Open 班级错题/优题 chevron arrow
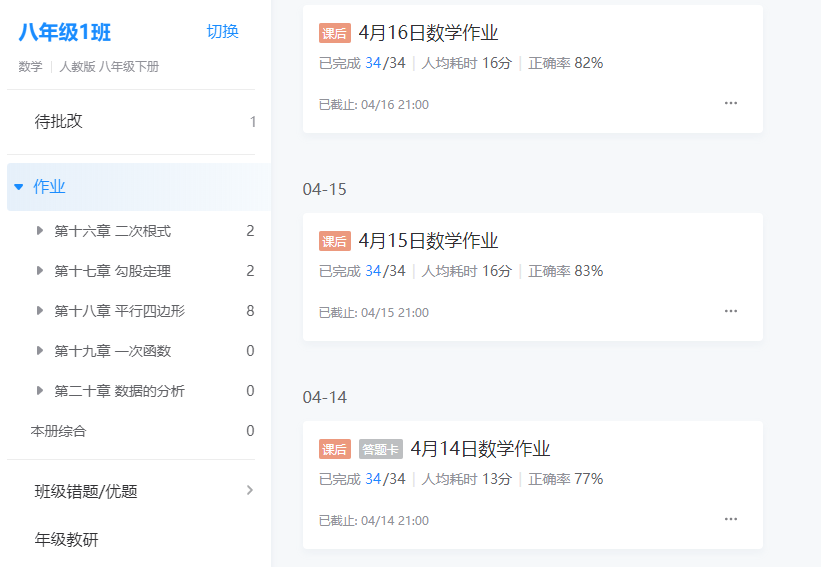Viewport: 821px width, 567px height. tap(250, 491)
